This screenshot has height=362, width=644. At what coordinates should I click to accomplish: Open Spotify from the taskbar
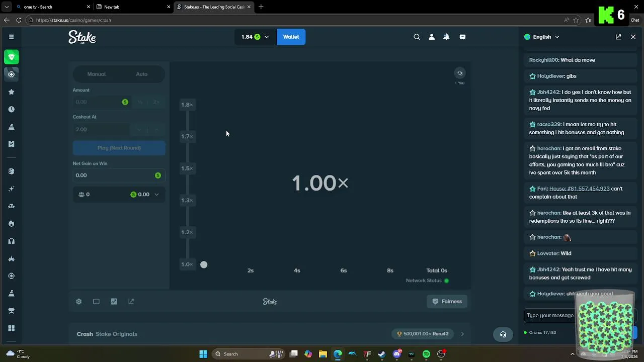point(426,354)
